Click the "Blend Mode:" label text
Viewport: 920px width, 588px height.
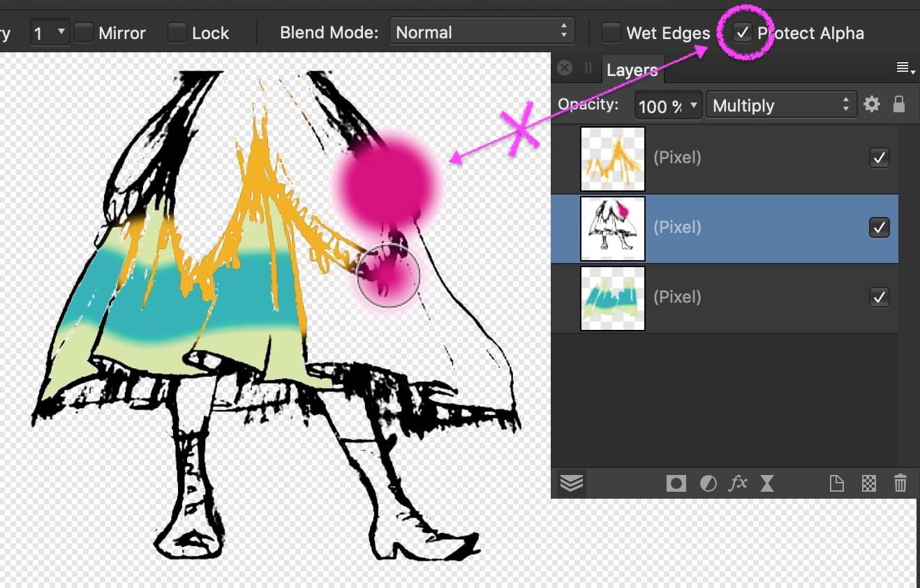(x=329, y=32)
